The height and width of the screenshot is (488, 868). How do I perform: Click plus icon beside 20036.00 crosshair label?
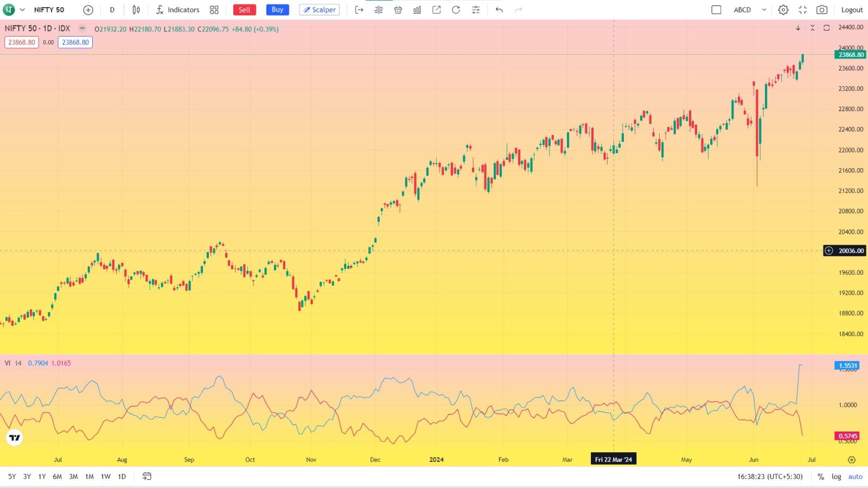pyautogui.click(x=829, y=251)
